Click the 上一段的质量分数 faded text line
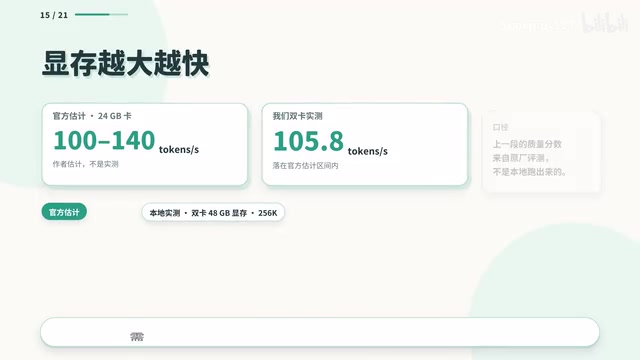Image resolution: width=640 pixels, height=360 pixels. [x=527, y=144]
